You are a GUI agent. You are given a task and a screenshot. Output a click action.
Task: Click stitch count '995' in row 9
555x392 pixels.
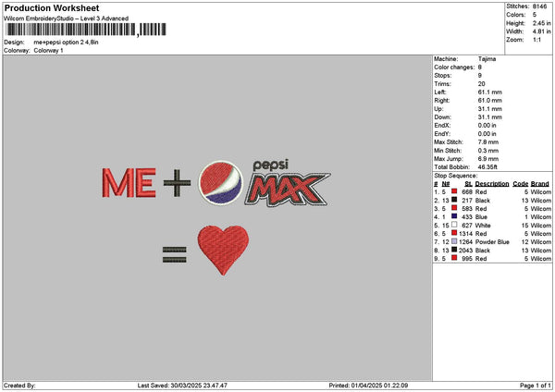pos(467,259)
